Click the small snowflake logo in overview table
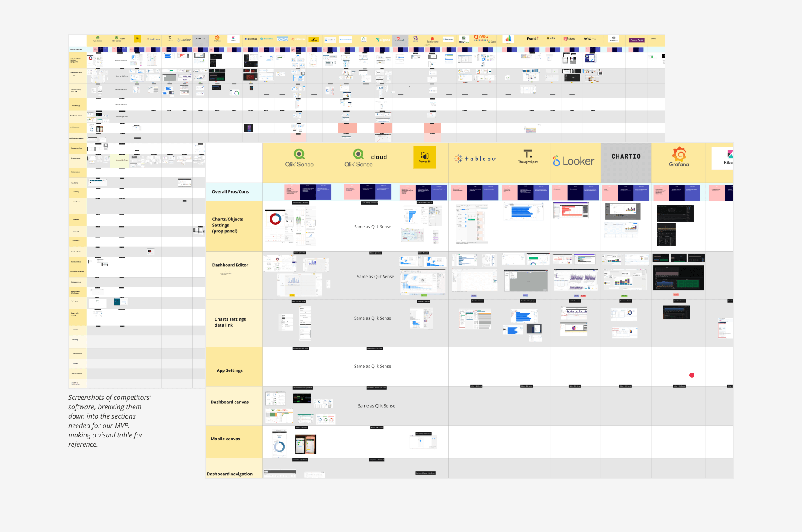The height and width of the screenshot is (532, 802). pos(267,39)
